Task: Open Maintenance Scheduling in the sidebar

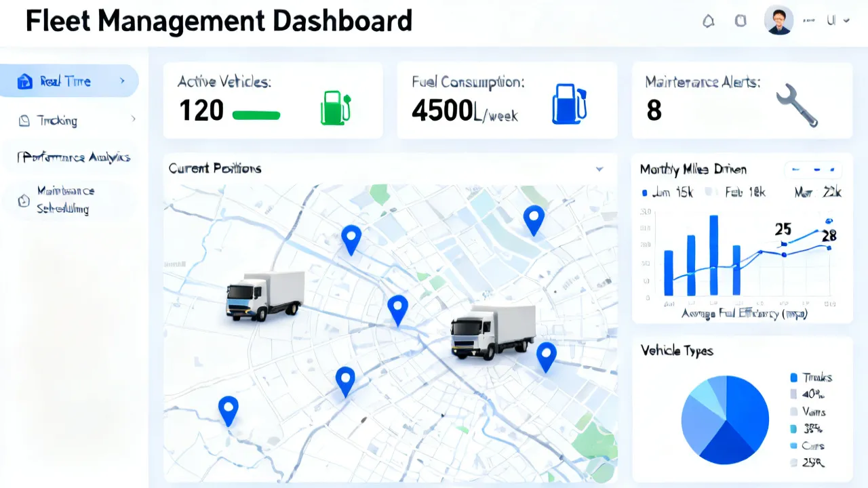Action: [x=66, y=200]
